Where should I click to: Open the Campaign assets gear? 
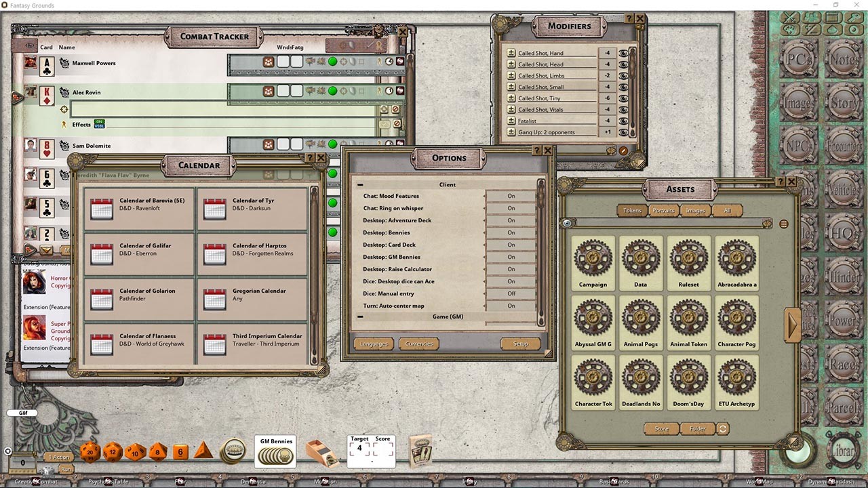pos(593,259)
